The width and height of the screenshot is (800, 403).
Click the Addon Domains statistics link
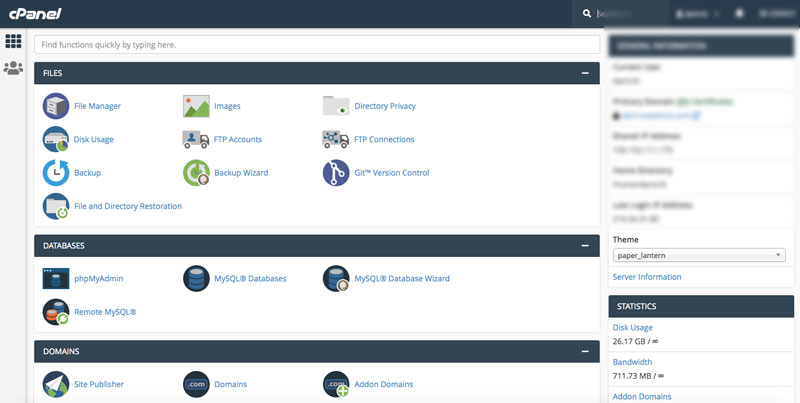tap(642, 396)
